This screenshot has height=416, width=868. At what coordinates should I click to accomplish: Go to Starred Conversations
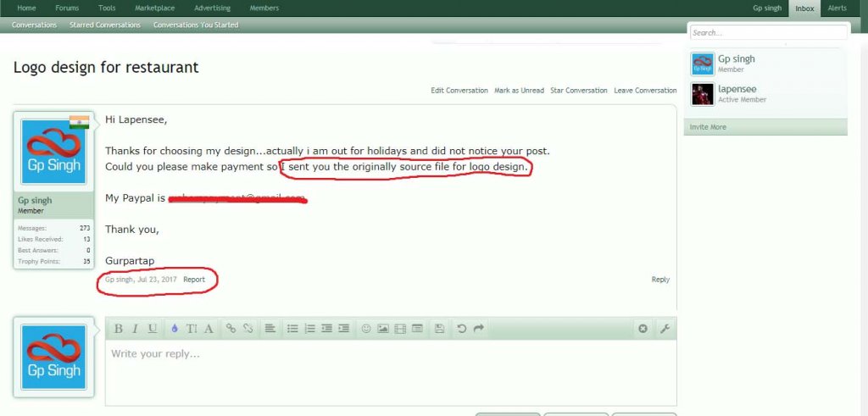[105, 25]
